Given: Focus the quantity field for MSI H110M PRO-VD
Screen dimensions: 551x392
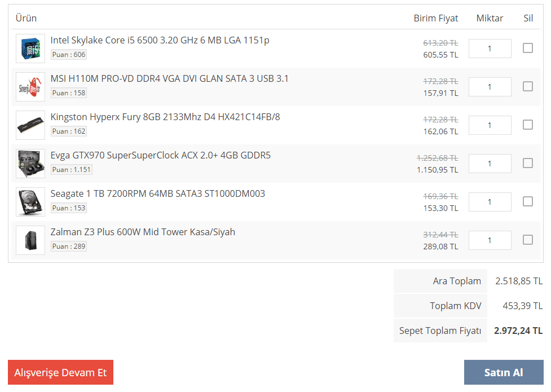Looking at the screenshot, I should click(x=490, y=87).
